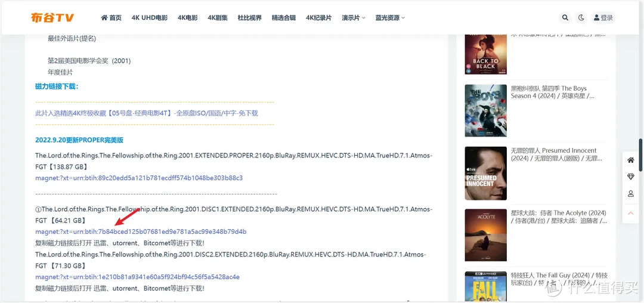Go to 首页 home menu item
The image size is (644, 303).
(112, 18)
